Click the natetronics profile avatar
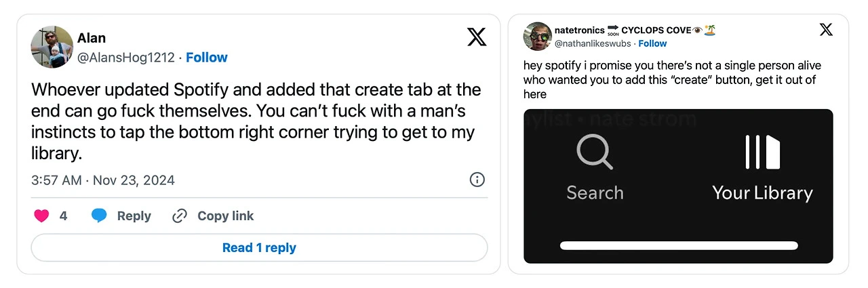This screenshot has width=868, height=288. pyautogui.click(x=537, y=36)
